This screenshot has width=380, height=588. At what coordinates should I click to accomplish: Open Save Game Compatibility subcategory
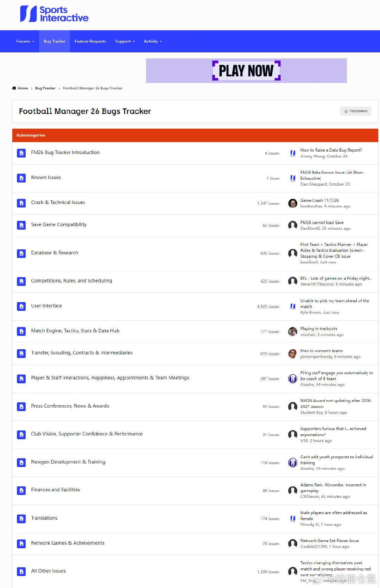59,224
